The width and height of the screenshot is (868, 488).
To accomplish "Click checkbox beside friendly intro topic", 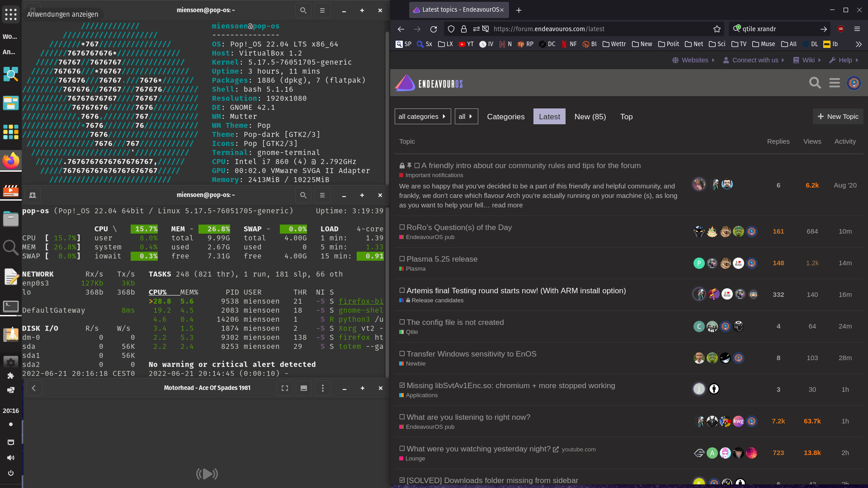I will [417, 165].
